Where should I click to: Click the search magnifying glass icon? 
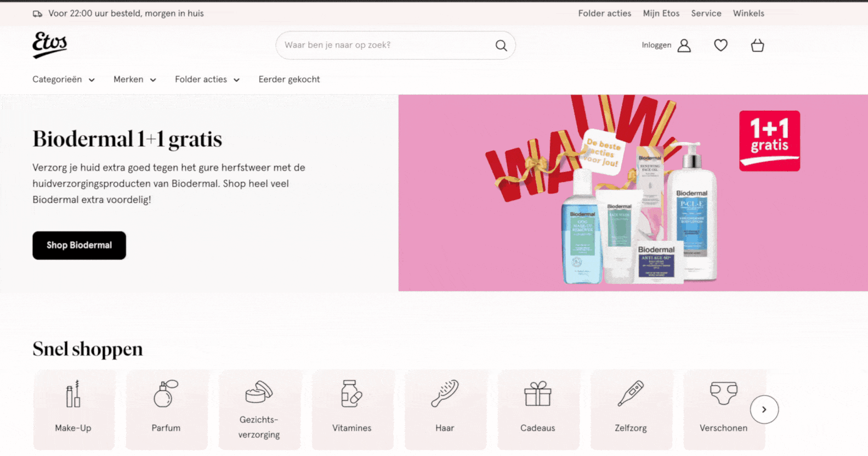pos(501,45)
